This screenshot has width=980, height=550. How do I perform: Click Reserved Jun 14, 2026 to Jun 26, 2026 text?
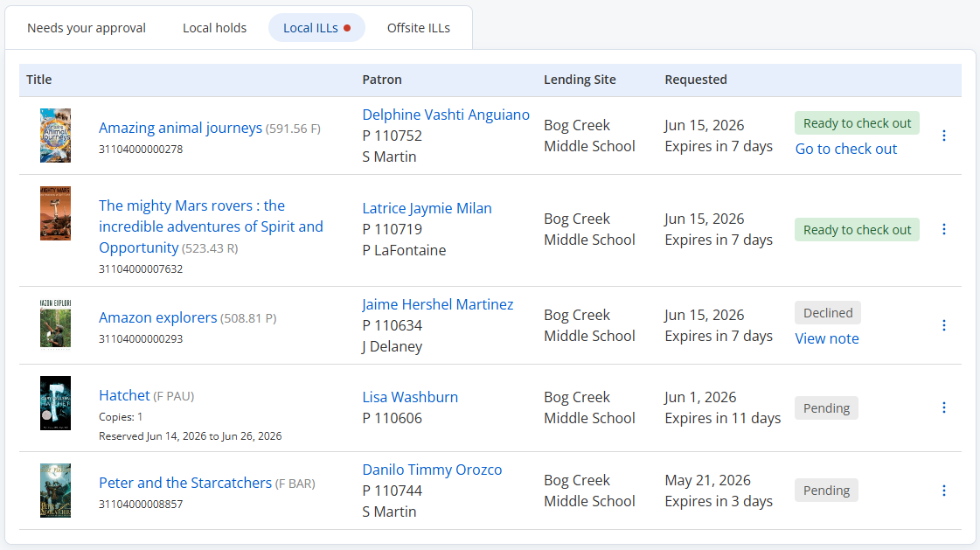click(x=190, y=436)
